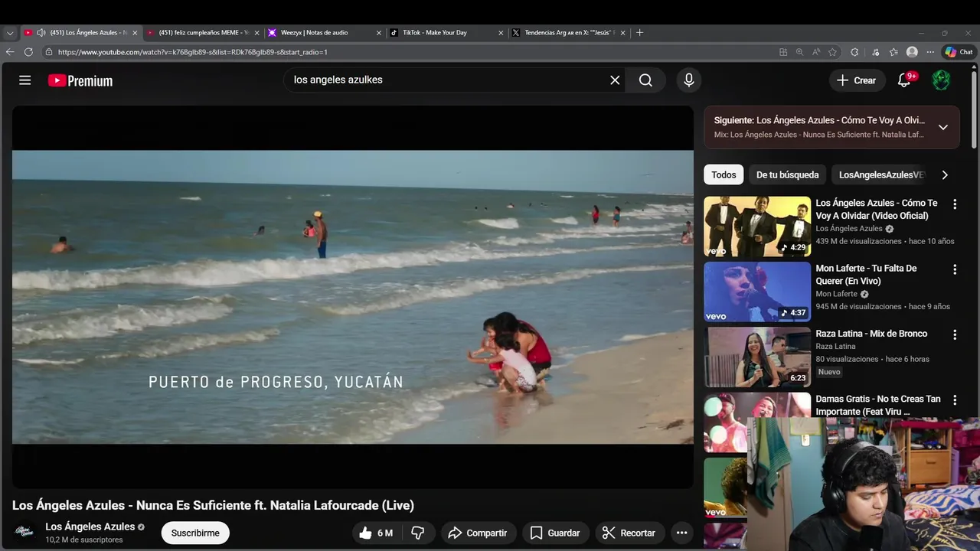Mute the tab using the speaker icon

[41, 33]
